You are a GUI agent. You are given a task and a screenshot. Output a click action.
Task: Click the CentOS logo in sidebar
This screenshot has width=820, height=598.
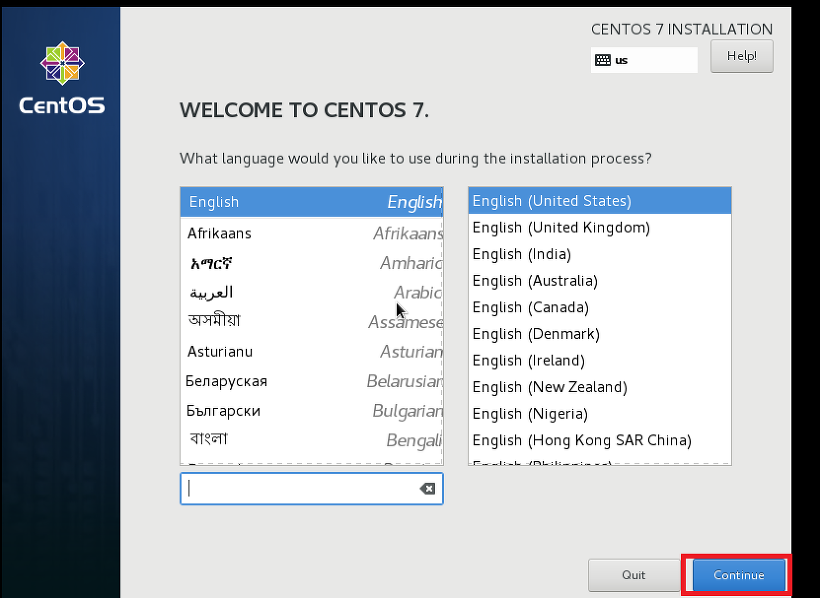tap(62, 78)
